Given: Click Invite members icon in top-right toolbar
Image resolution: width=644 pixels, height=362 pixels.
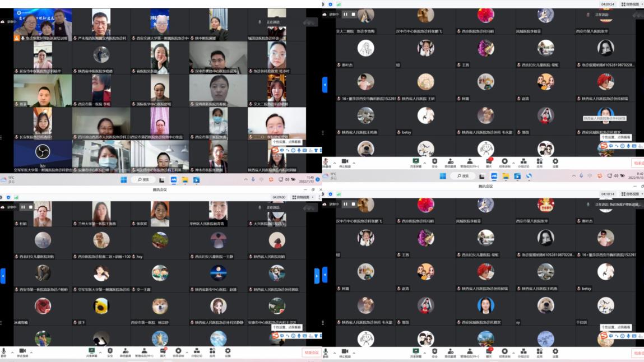Looking at the screenshot, I should tap(450, 162).
